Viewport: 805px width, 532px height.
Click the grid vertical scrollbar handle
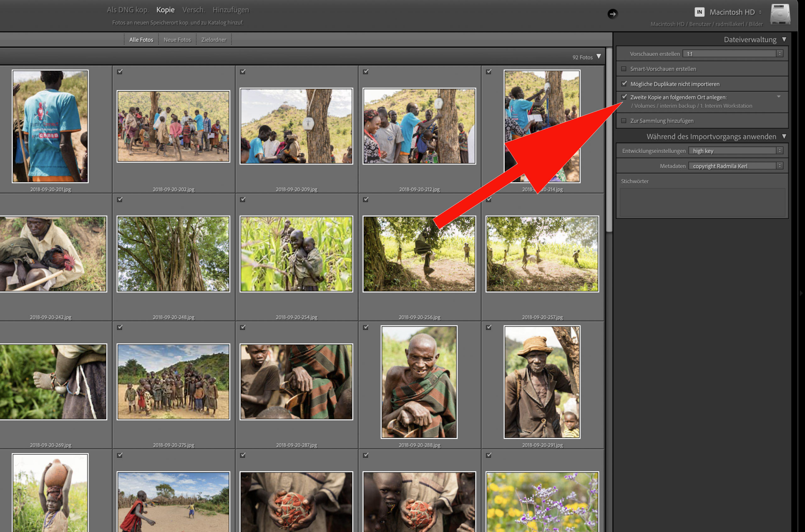(x=609, y=140)
